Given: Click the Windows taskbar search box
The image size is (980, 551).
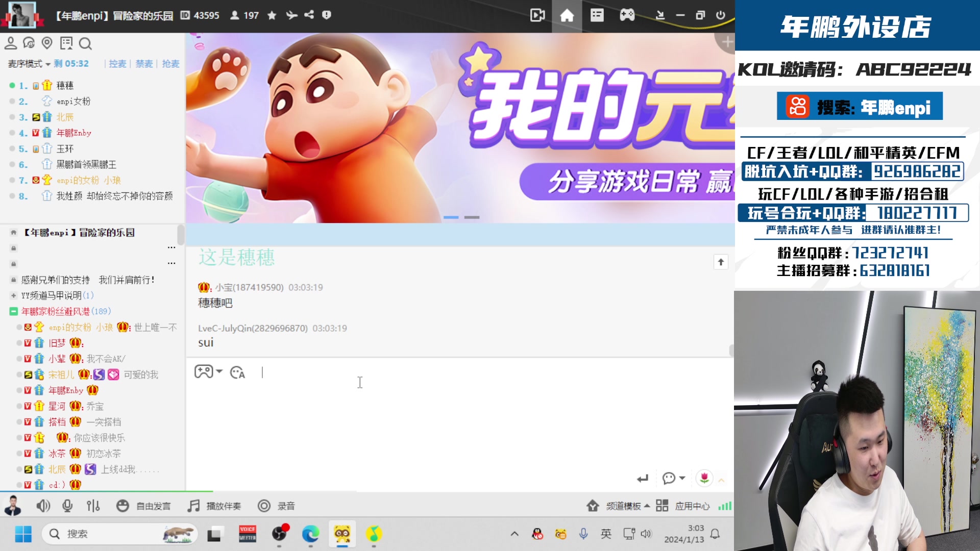Looking at the screenshot, I should pyautogui.click(x=119, y=534).
